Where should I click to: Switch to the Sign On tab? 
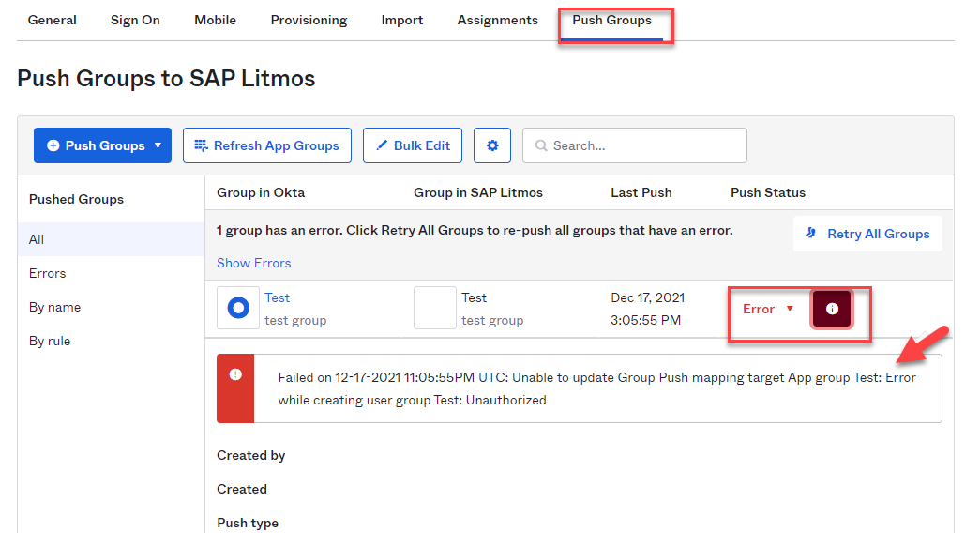[x=135, y=20]
